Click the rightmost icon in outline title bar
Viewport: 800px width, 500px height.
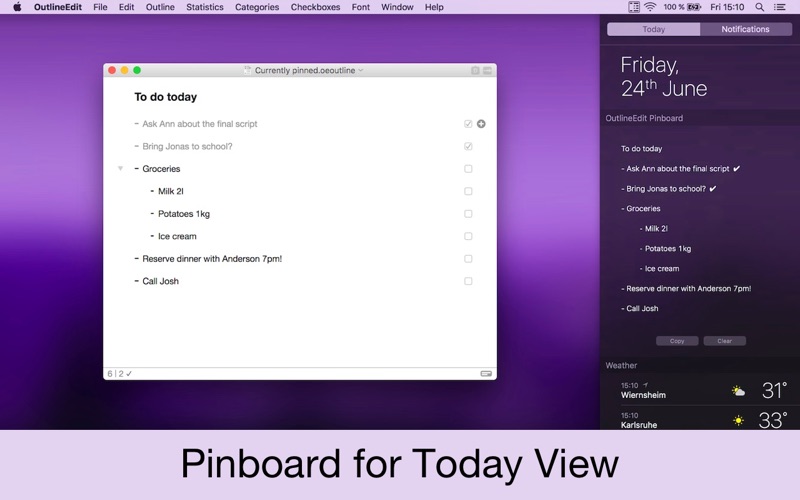[x=488, y=70]
